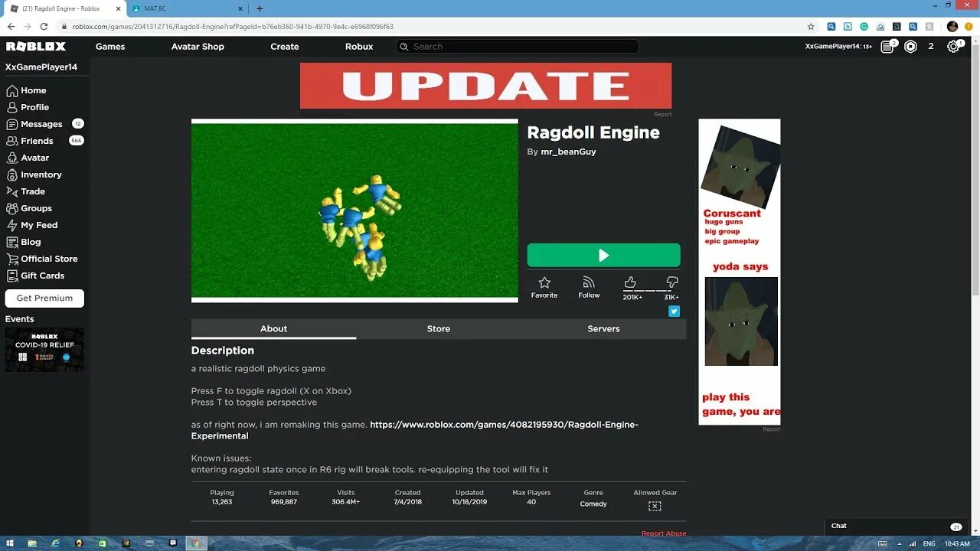The height and width of the screenshot is (551, 980).
Task: Give the game a thumbs up
Action: (631, 283)
